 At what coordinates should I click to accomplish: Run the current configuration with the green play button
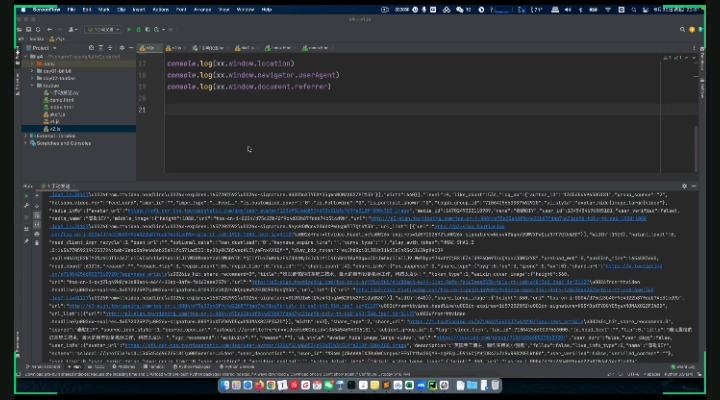click(x=129, y=29)
